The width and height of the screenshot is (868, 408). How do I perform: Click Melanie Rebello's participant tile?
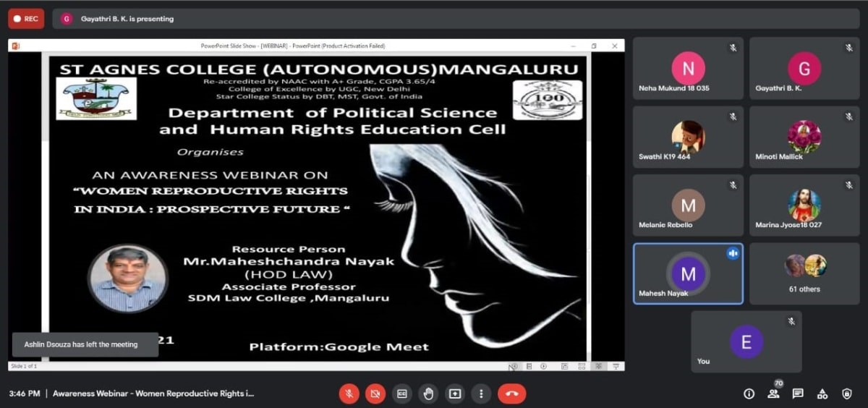point(688,205)
